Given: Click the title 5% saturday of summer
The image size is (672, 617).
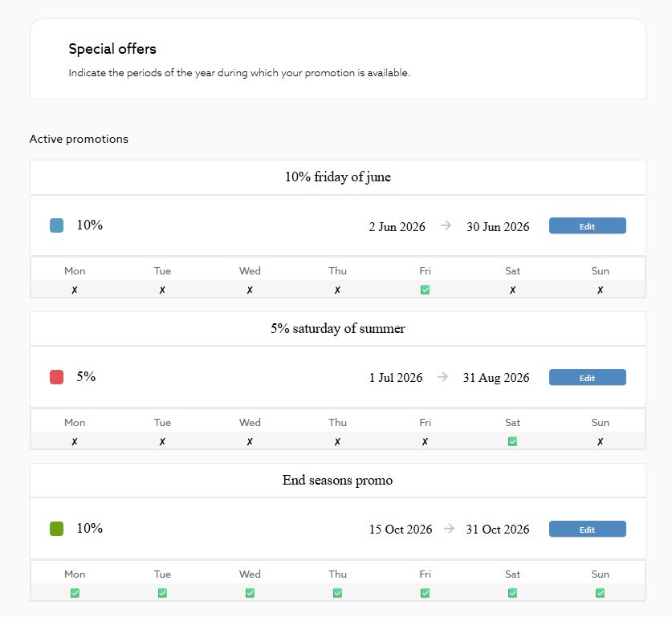Looking at the screenshot, I should point(338,328).
